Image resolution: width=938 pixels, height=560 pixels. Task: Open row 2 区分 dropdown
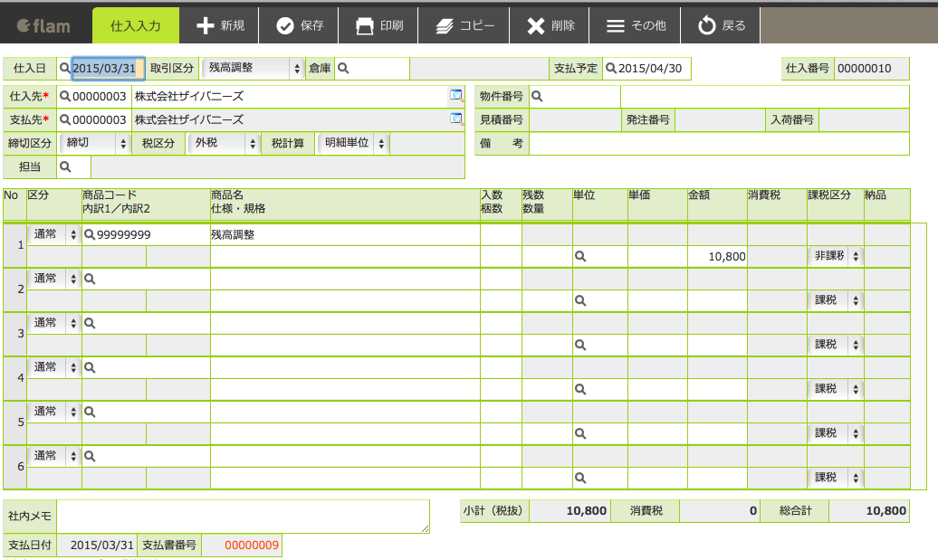coord(54,279)
